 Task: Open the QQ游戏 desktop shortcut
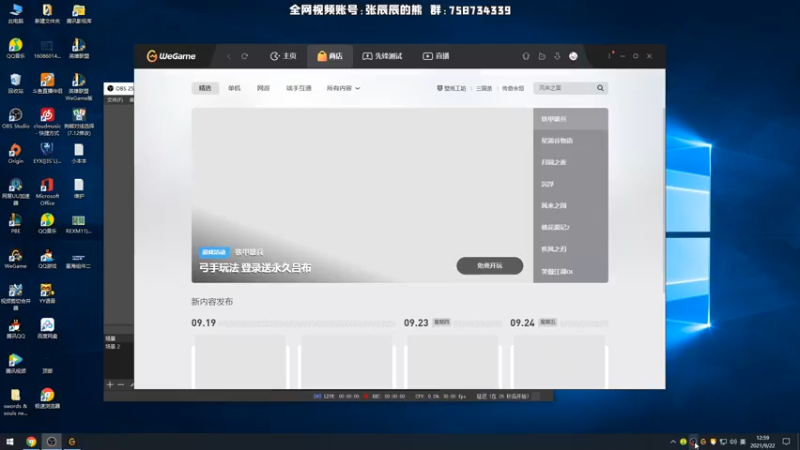(47, 259)
